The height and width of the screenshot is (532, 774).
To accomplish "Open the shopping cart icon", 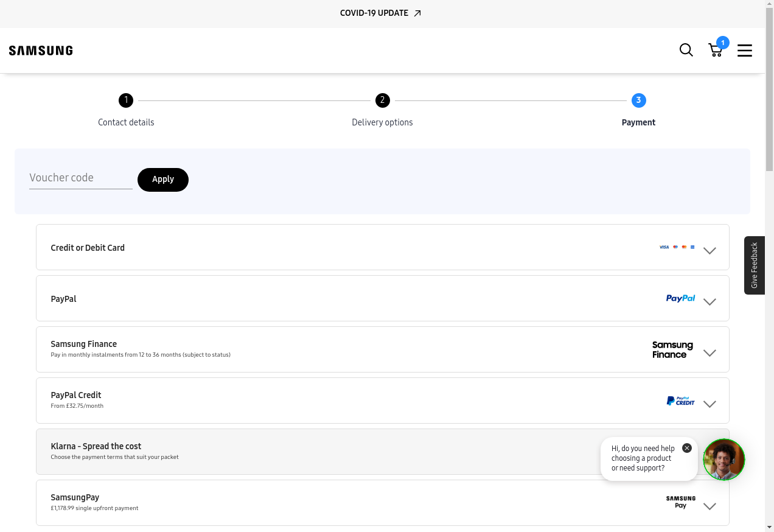I will click(716, 50).
